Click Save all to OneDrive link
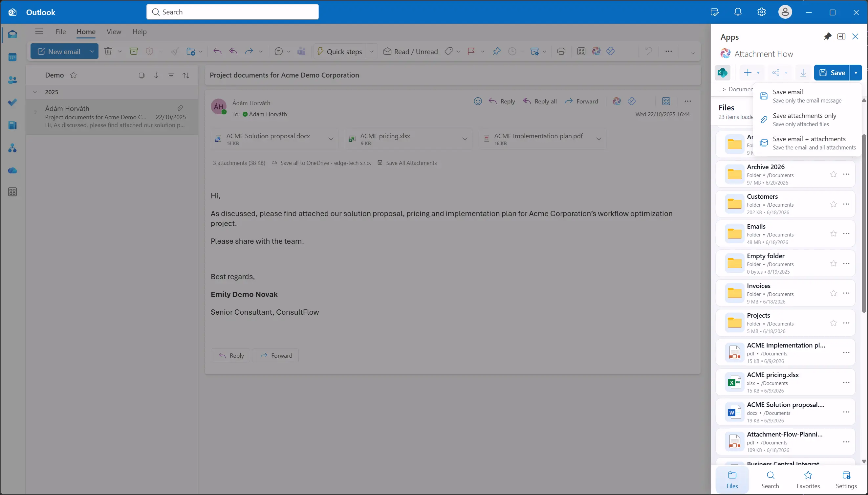The image size is (868, 495). [x=321, y=163]
